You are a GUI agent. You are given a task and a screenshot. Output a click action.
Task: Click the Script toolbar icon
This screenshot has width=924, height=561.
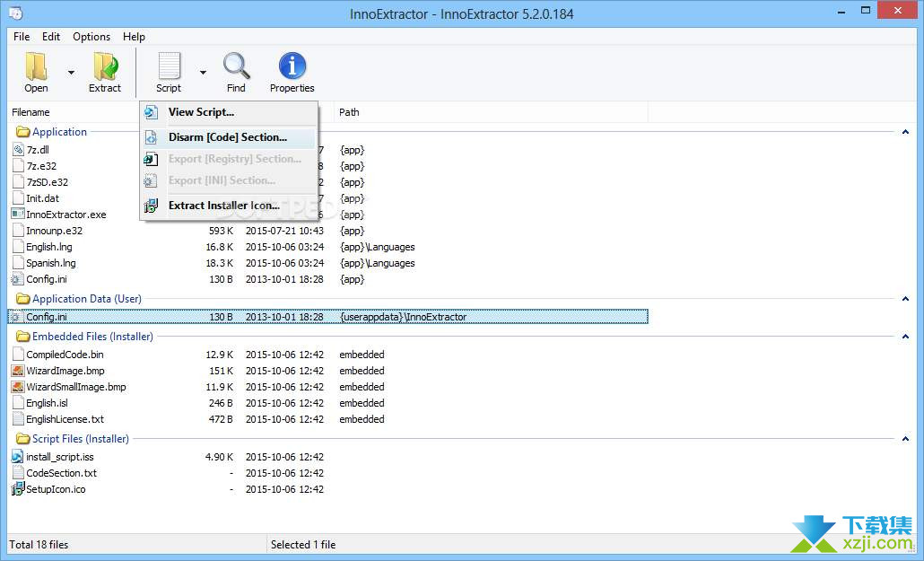169,66
